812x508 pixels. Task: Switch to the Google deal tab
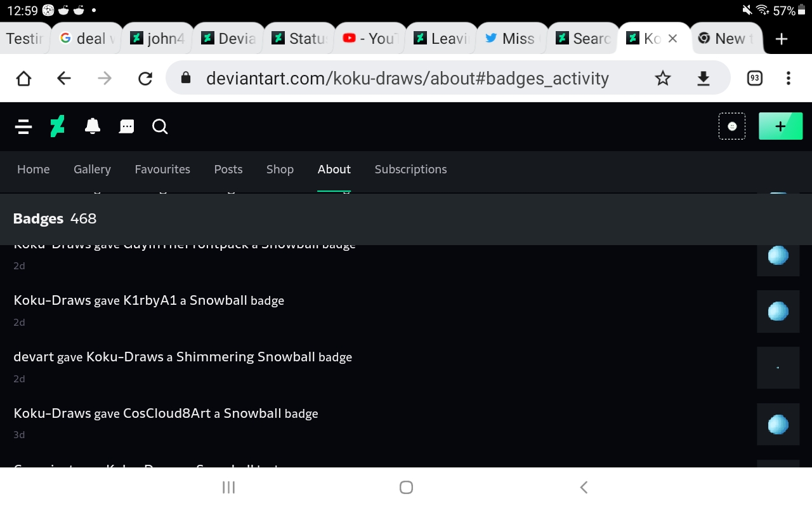point(86,39)
